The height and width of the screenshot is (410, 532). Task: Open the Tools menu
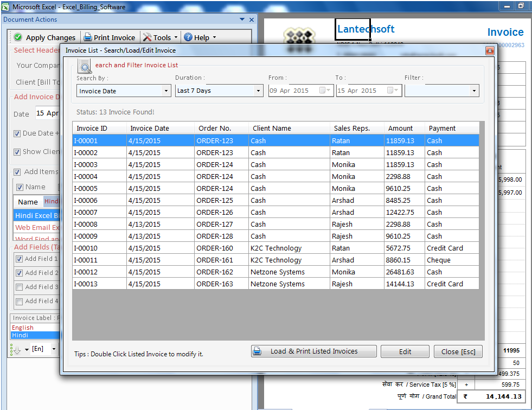tap(160, 37)
